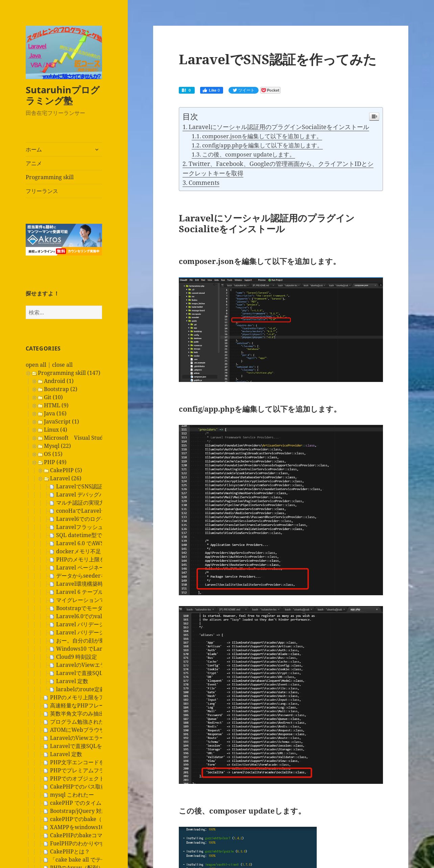Collapse the PHP (49) category
Viewport: 434px width, 868px height.
pos(34,462)
